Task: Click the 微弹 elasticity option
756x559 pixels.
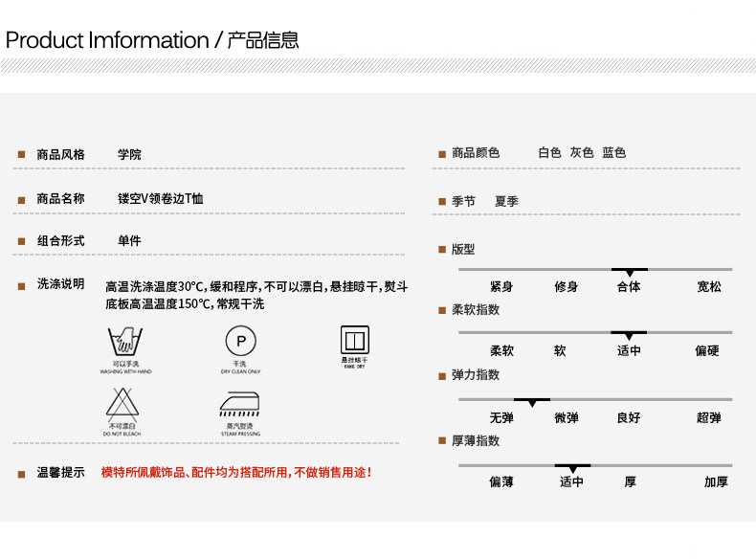Action: point(566,417)
